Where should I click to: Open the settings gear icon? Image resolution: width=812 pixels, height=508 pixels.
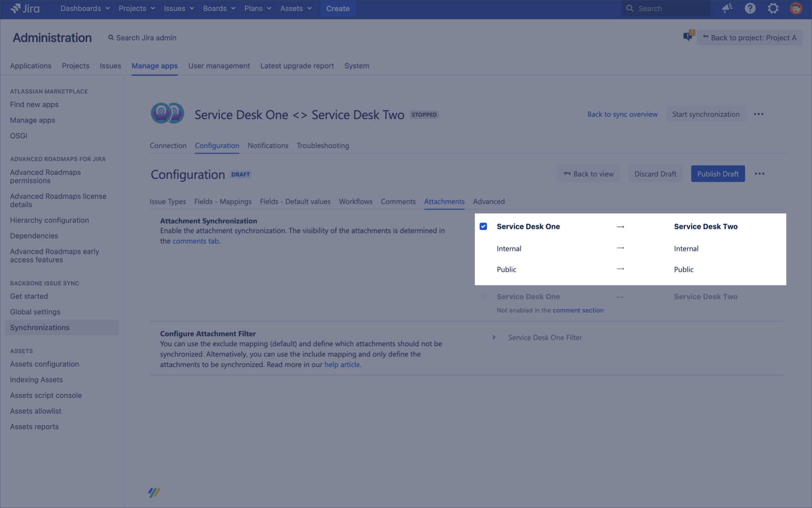click(x=773, y=8)
